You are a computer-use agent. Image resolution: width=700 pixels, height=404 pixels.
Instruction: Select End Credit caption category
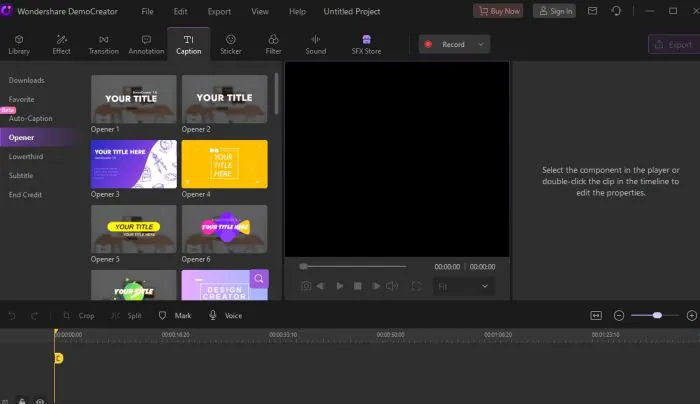click(25, 195)
